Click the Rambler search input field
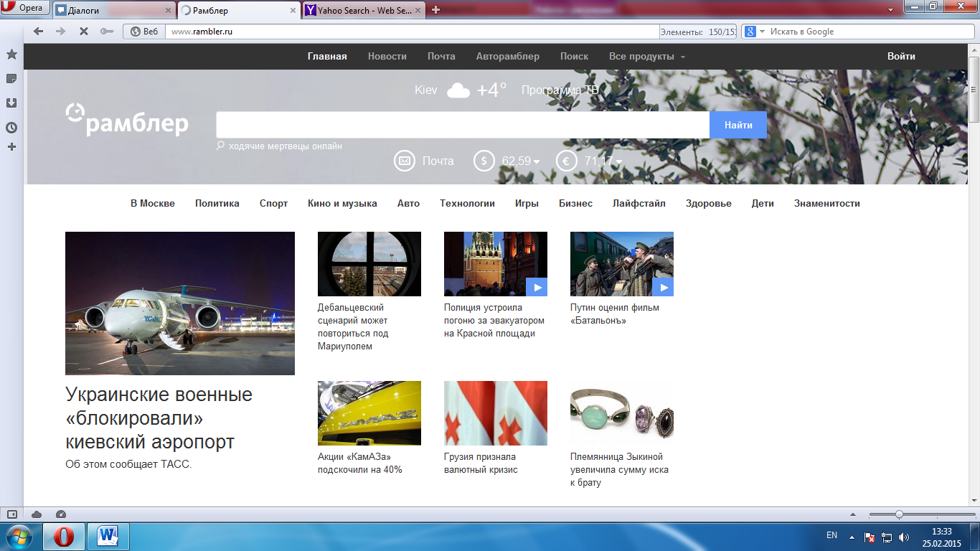 (463, 125)
